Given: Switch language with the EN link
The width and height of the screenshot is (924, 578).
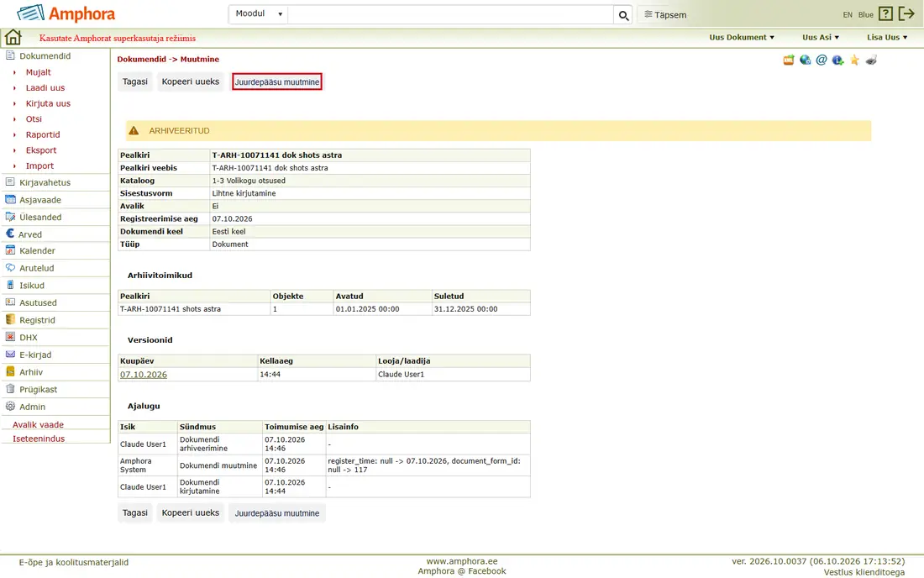Looking at the screenshot, I should (x=848, y=15).
